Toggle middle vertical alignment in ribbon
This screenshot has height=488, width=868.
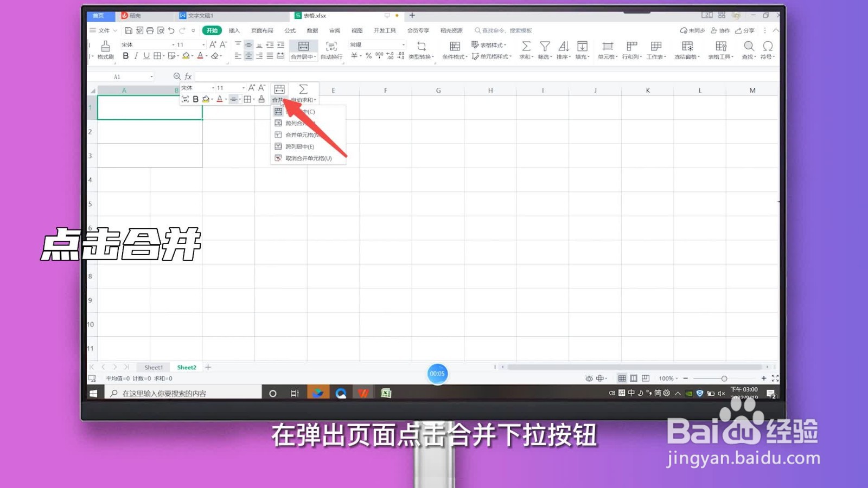(x=248, y=44)
